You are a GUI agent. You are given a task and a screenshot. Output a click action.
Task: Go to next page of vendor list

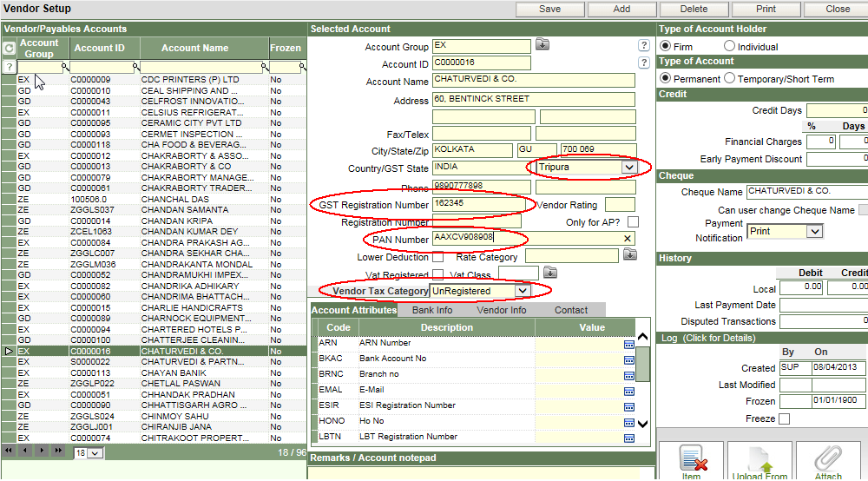click(x=42, y=451)
